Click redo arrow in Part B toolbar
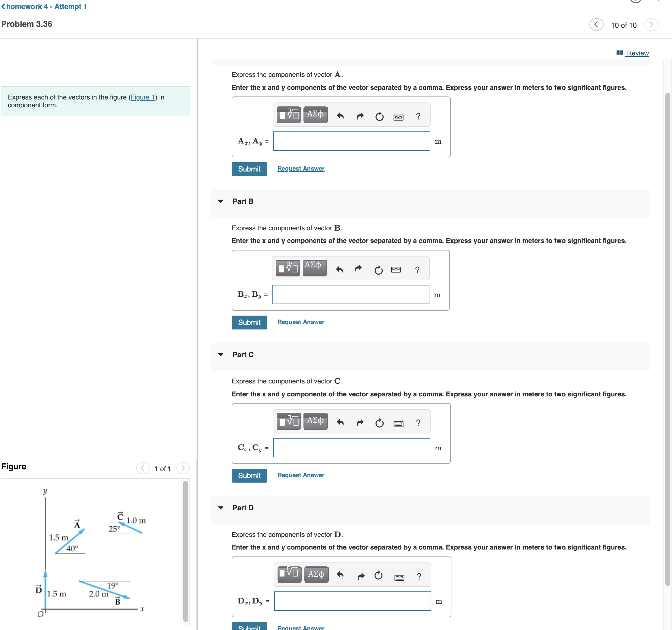Image resolution: width=672 pixels, height=630 pixels. pyautogui.click(x=358, y=269)
